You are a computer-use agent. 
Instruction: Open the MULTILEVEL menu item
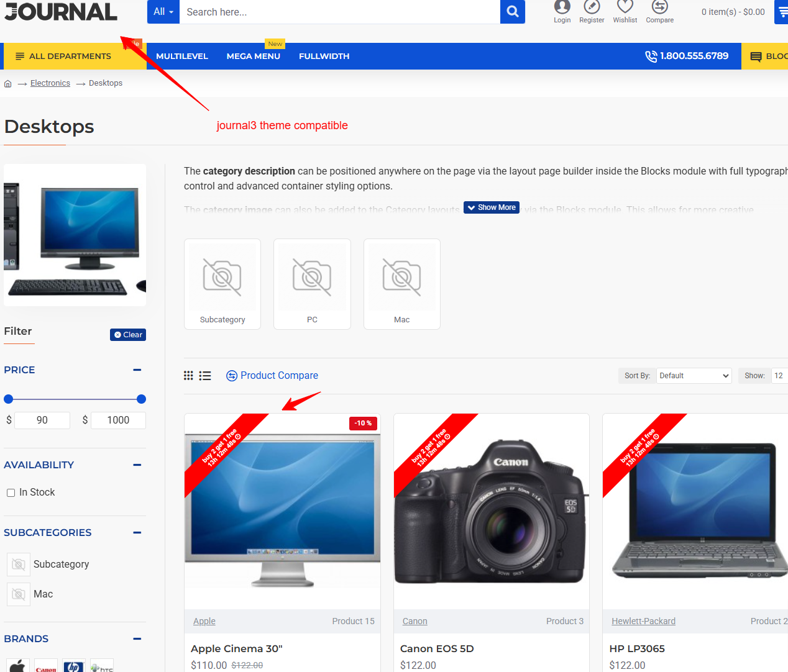(182, 56)
